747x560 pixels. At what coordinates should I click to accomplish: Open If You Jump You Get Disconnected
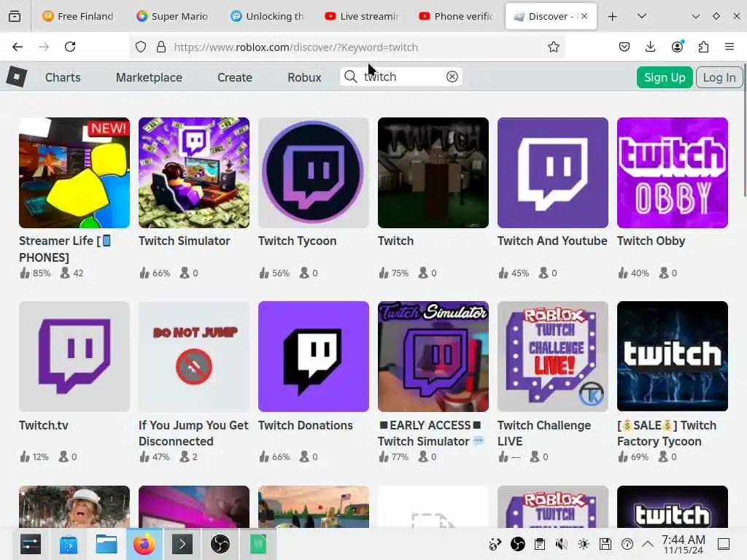pyautogui.click(x=194, y=356)
